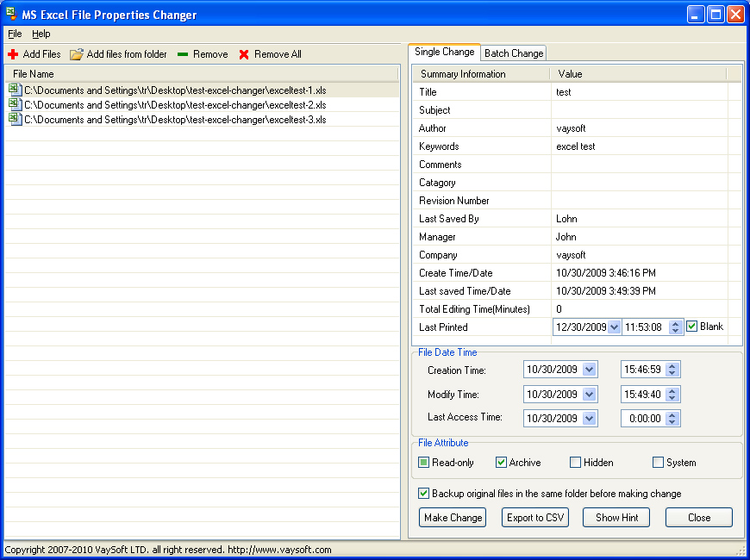
Task: Click the red plus Add Files icon
Action: 13,54
